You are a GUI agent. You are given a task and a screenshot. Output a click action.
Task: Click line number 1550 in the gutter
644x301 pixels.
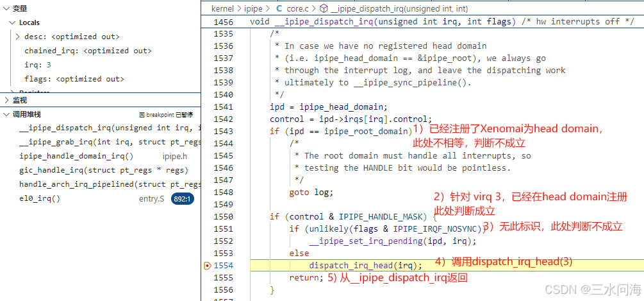[x=223, y=217]
